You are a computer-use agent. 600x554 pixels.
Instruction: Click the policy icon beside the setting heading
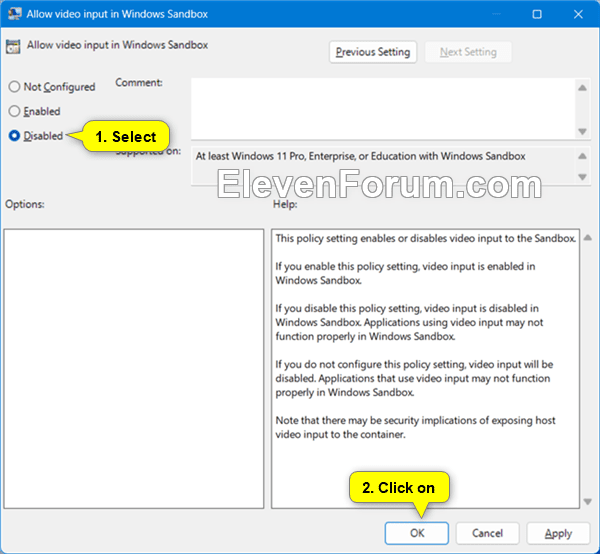[13, 46]
